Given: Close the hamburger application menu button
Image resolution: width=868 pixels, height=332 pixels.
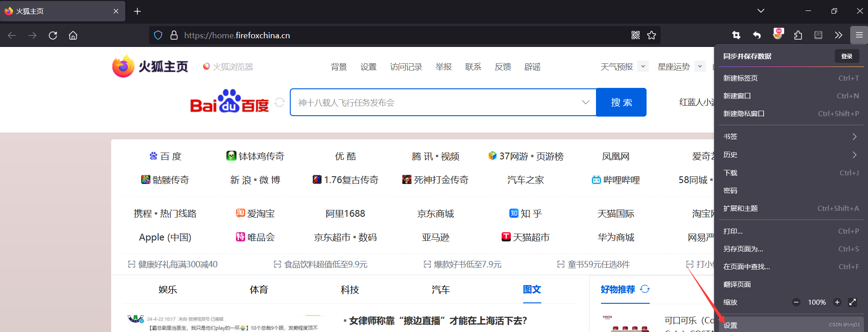Looking at the screenshot, I should (859, 35).
